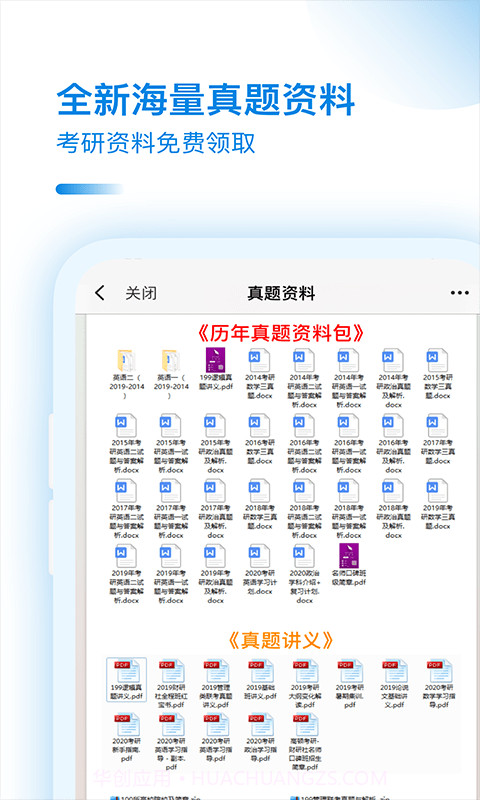The width and height of the screenshot is (480, 800).
Task: Open 2018年考研英语二试题与答案解析.docx
Action: tap(305, 509)
